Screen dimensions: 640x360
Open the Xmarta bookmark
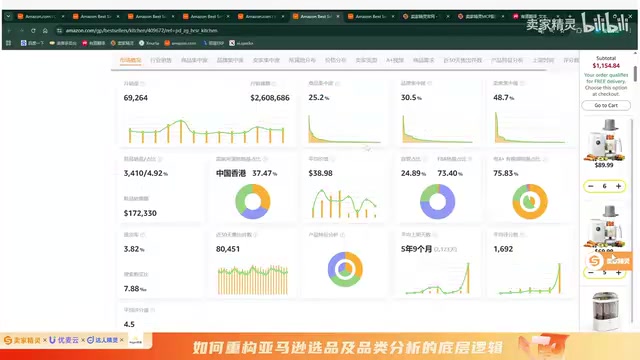(x=149, y=43)
